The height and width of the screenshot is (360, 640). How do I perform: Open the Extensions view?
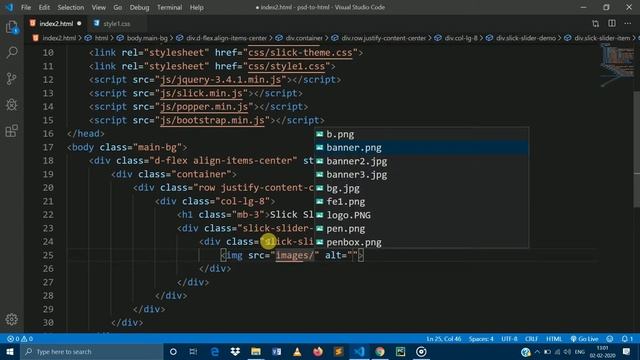(x=12, y=131)
